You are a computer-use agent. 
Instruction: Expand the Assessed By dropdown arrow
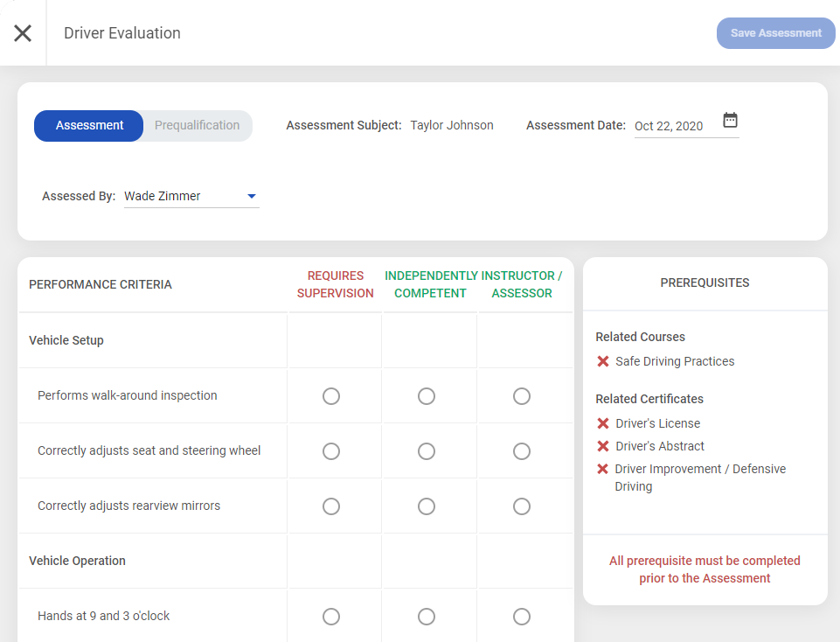click(252, 197)
